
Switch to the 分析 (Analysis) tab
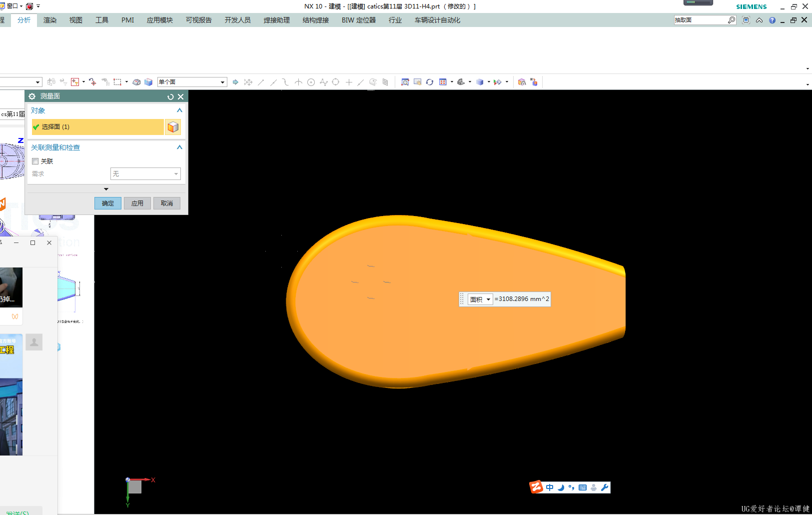coord(24,20)
